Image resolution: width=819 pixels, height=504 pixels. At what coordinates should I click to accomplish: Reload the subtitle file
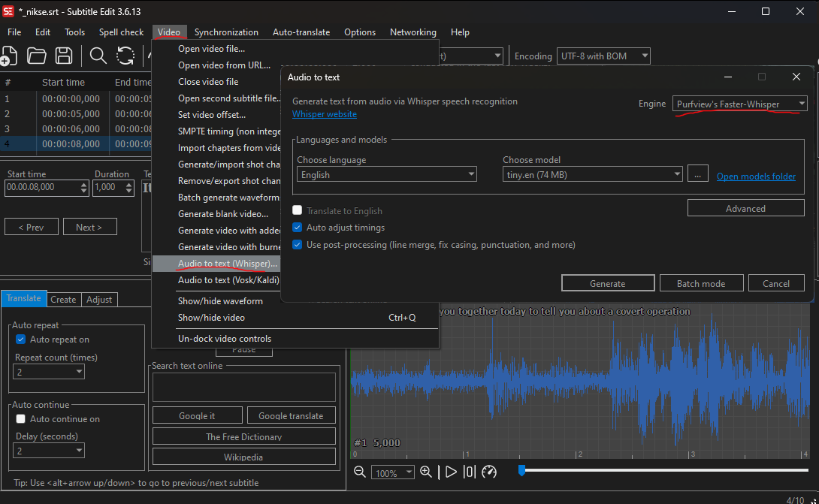(x=124, y=56)
